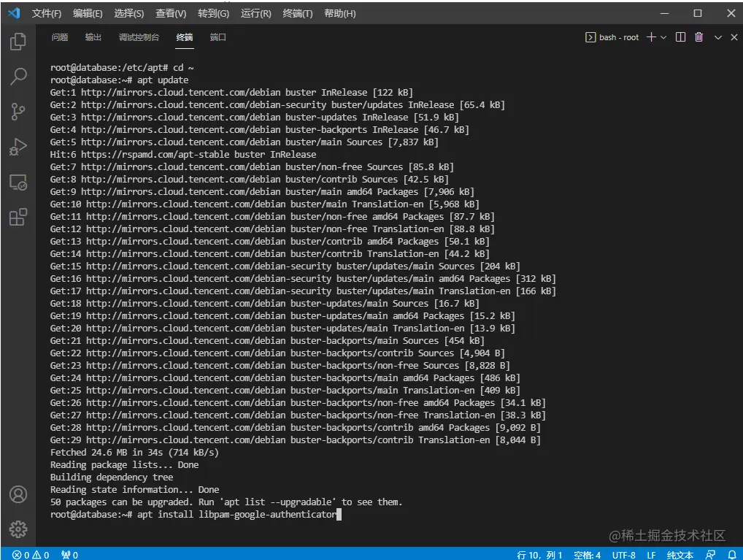Open the 转到(G) menu
743x560 pixels.
tap(213, 13)
